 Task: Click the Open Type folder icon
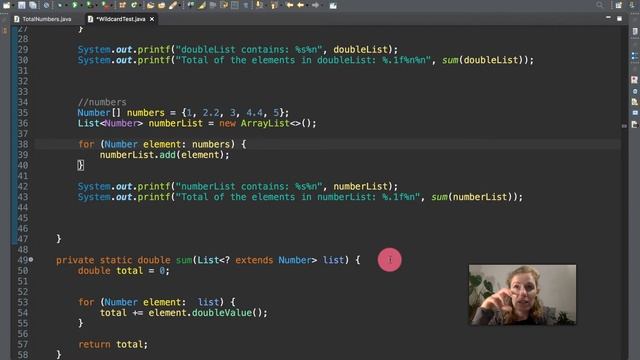tap(150, 5)
